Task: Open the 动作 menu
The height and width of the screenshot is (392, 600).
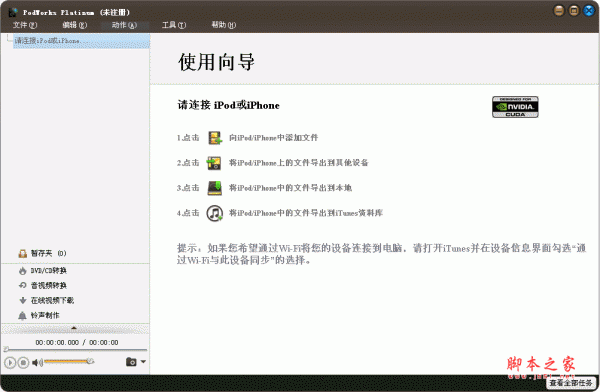Action: coord(124,25)
